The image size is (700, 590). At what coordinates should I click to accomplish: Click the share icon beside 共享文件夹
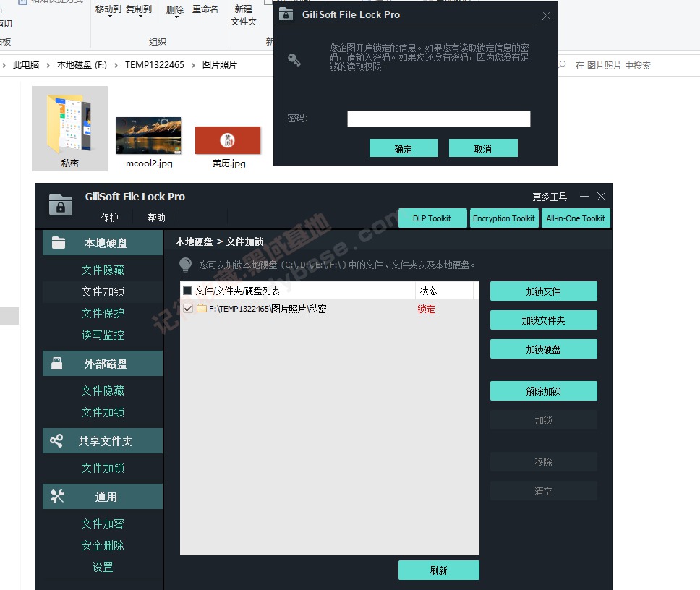click(56, 441)
